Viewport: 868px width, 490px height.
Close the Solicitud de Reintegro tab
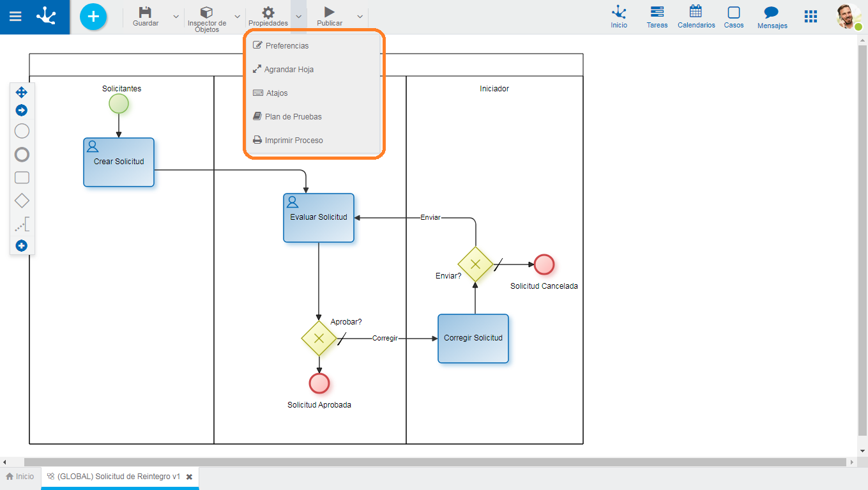189,477
